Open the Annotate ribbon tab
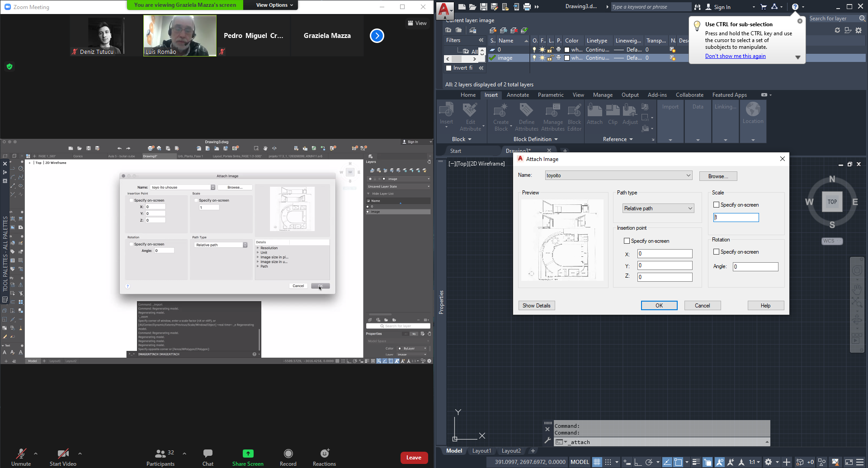The image size is (868, 468). 518,95
